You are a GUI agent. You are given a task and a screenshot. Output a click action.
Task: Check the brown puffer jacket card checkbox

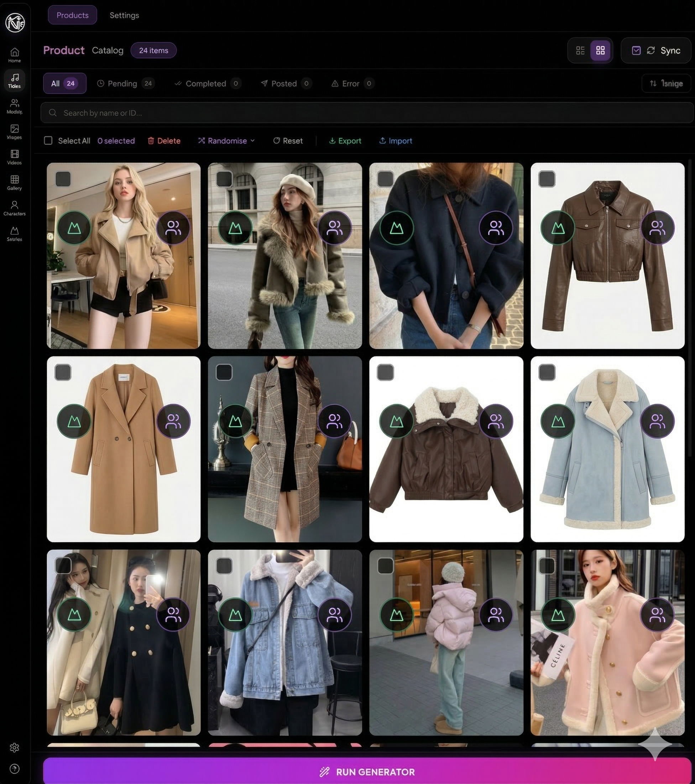(x=386, y=372)
